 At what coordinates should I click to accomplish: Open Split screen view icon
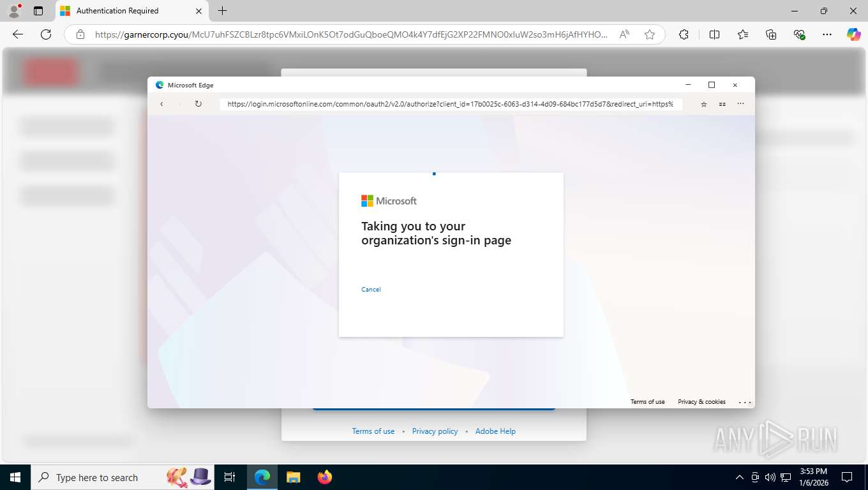[715, 34]
